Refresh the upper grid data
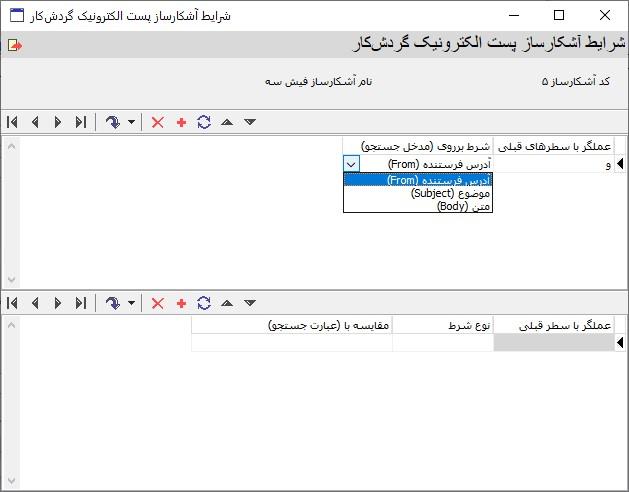This screenshot has width=629, height=492. 204,122
